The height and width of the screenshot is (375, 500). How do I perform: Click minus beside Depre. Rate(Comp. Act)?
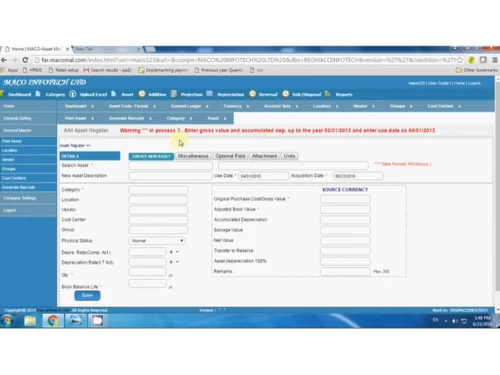point(177,252)
